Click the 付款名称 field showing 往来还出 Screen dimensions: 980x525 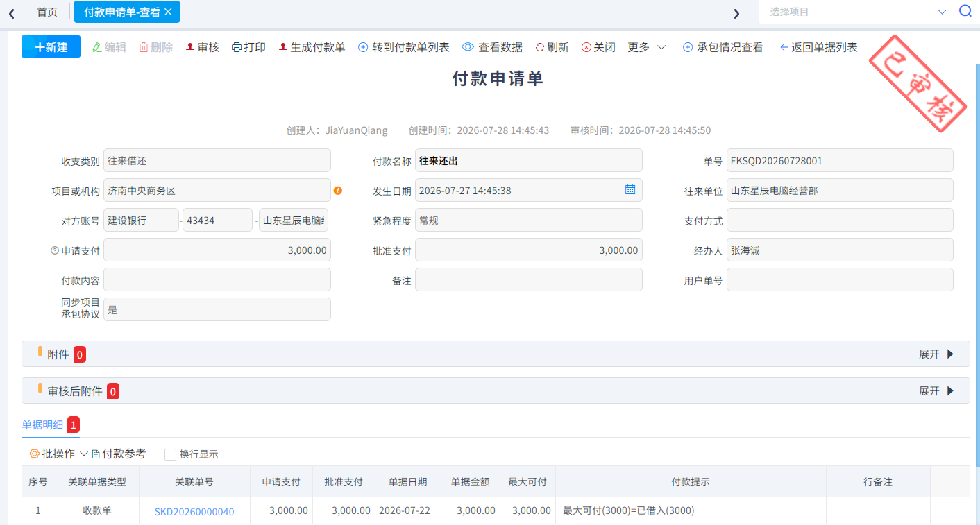[x=529, y=161]
